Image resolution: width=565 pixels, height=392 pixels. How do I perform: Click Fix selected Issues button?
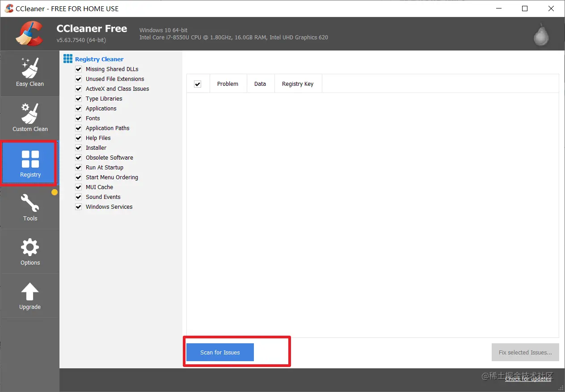[525, 352]
